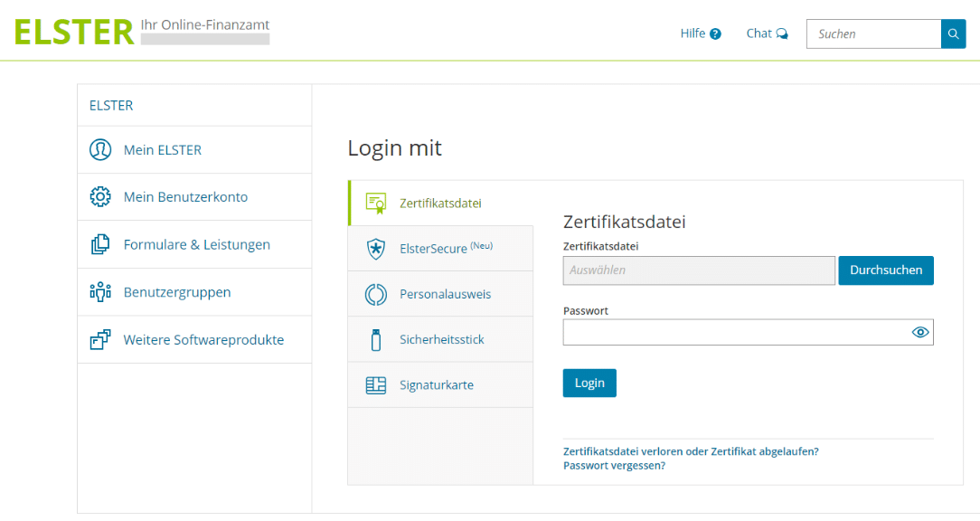Show password using the eye icon

(x=920, y=332)
